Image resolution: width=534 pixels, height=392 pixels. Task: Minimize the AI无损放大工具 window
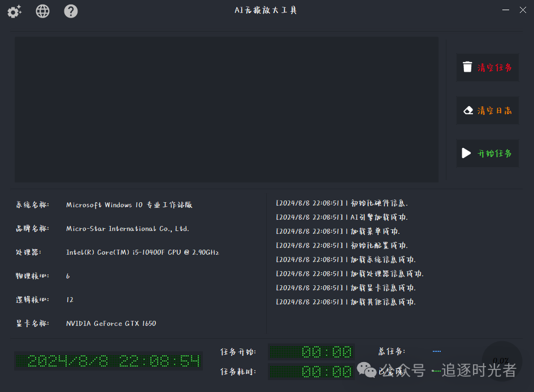[506, 10]
